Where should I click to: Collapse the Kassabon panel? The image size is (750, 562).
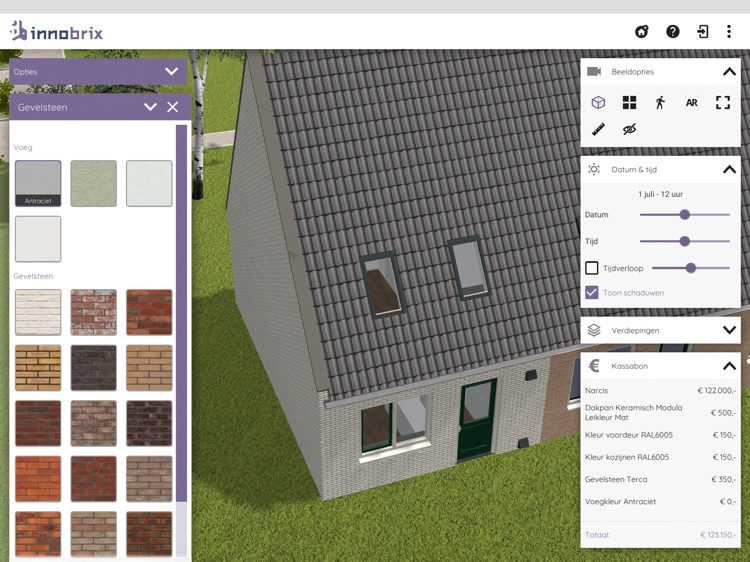(x=729, y=366)
